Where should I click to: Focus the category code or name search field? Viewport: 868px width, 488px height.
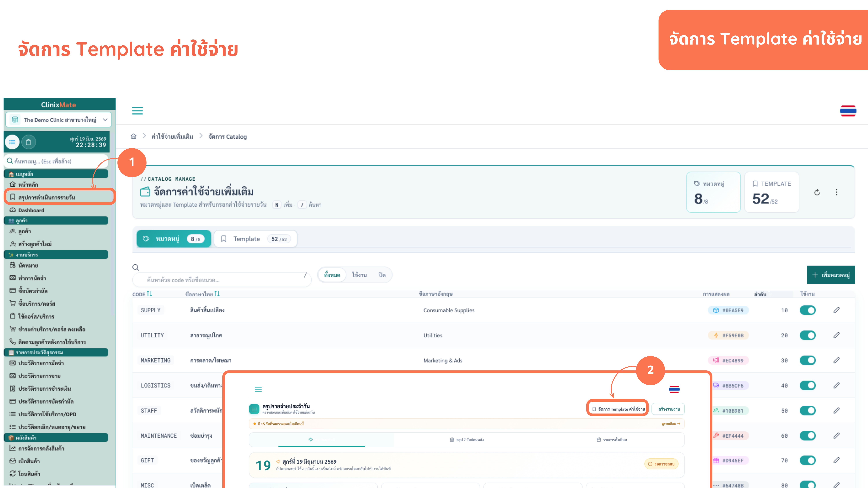[222, 280]
